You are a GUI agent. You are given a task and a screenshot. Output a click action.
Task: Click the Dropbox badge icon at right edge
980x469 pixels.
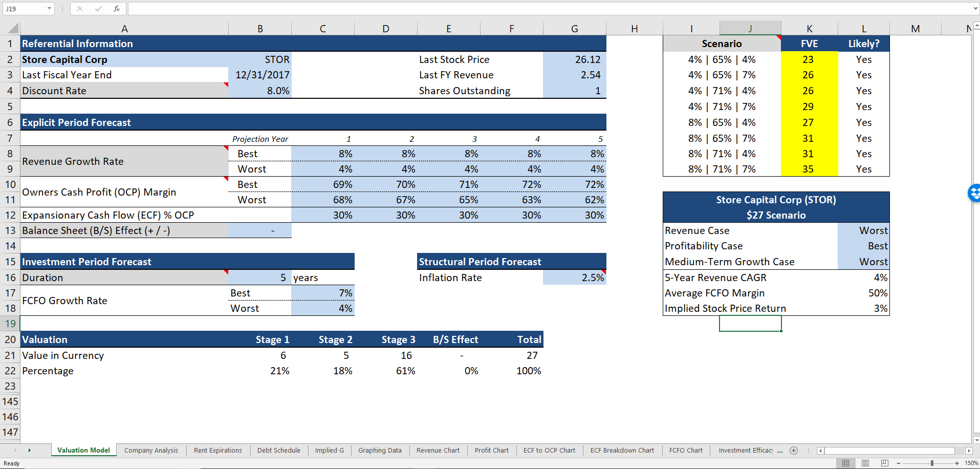click(974, 193)
